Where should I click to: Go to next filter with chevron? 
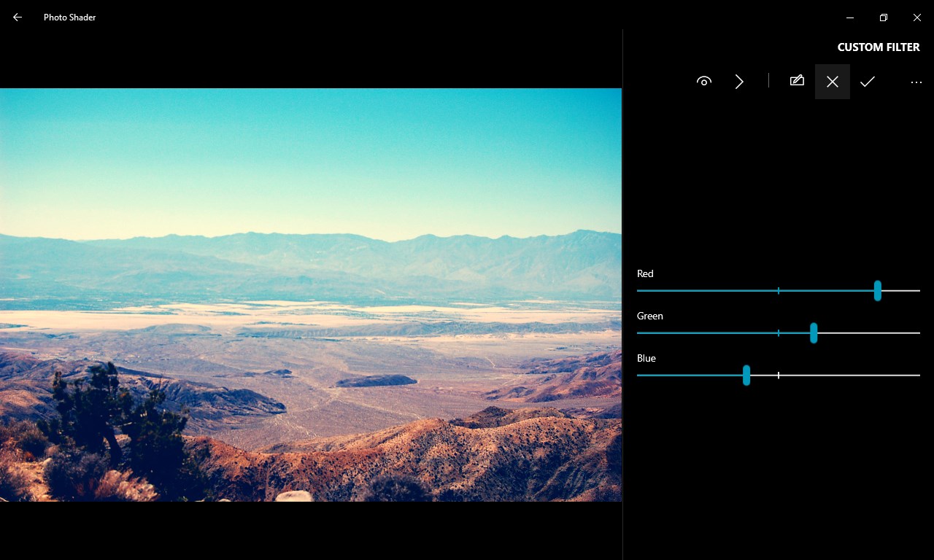coord(739,82)
